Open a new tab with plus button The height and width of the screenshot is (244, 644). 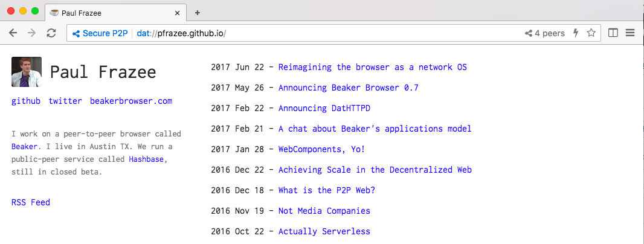[x=197, y=13]
